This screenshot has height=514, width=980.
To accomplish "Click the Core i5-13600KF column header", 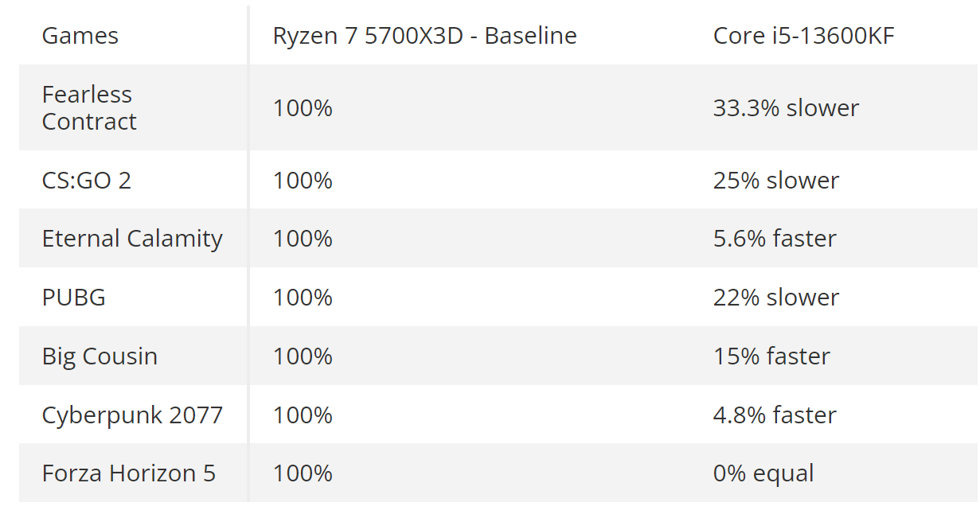I will 803,36.
